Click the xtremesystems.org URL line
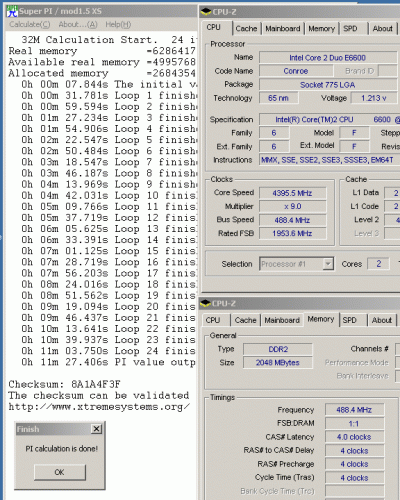 [99, 407]
